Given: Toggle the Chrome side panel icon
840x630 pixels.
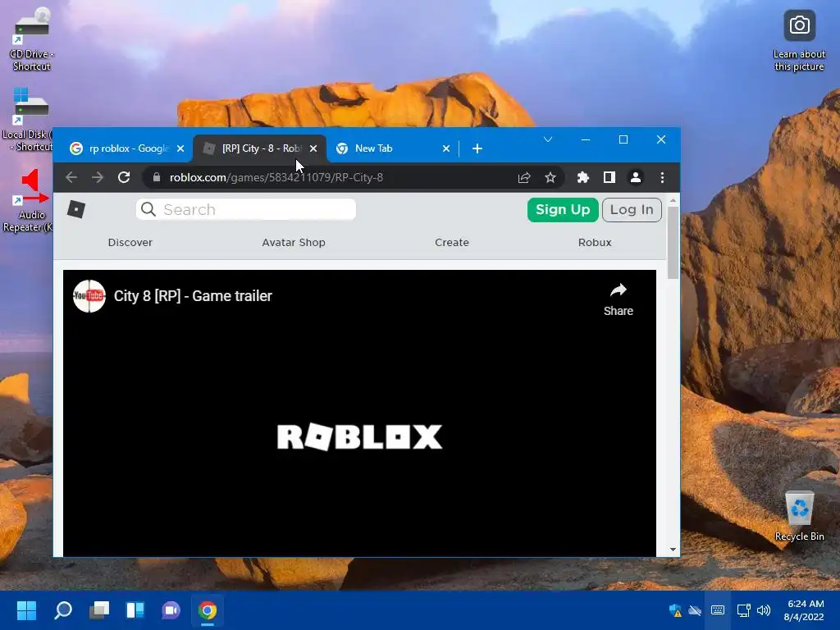Looking at the screenshot, I should (609, 177).
